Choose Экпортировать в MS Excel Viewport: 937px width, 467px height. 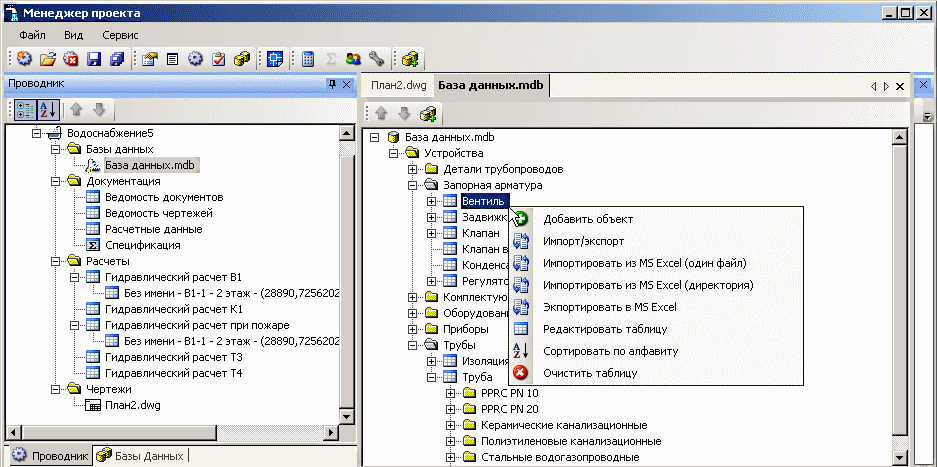(656, 307)
